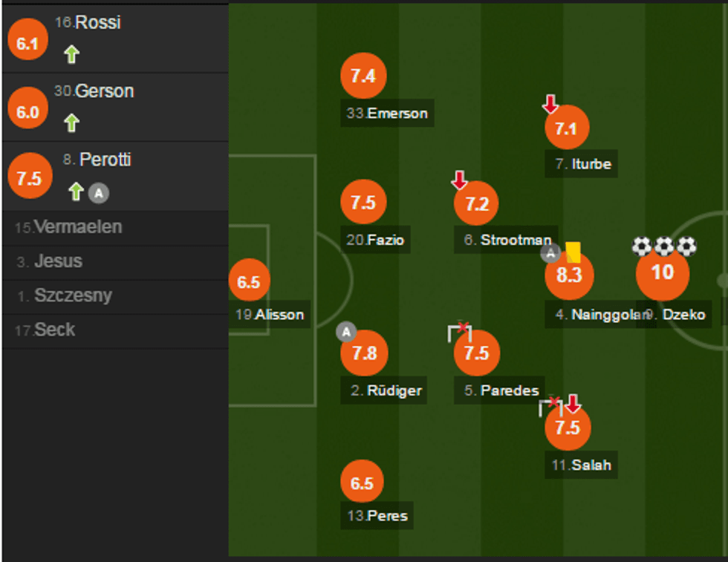This screenshot has height=562, width=728.
Task: Click the red arrow above Salah's rating
Action: [x=572, y=404]
